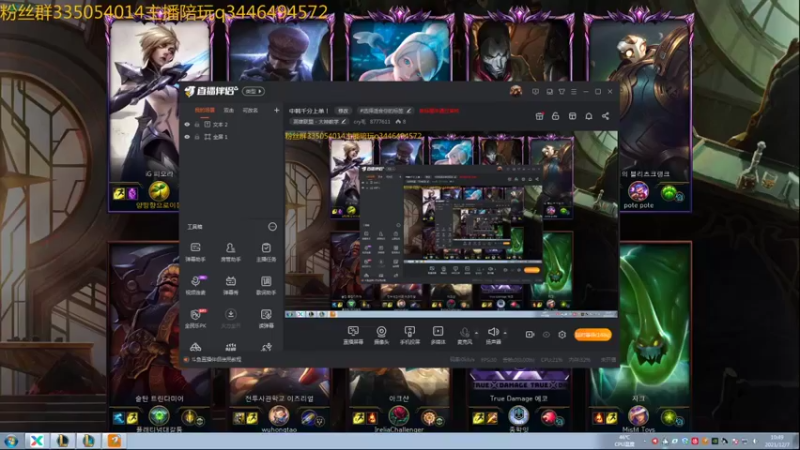Click the room ID 8777611 text
This screenshot has height=450, width=800.
pyautogui.click(x=380, y=122)
